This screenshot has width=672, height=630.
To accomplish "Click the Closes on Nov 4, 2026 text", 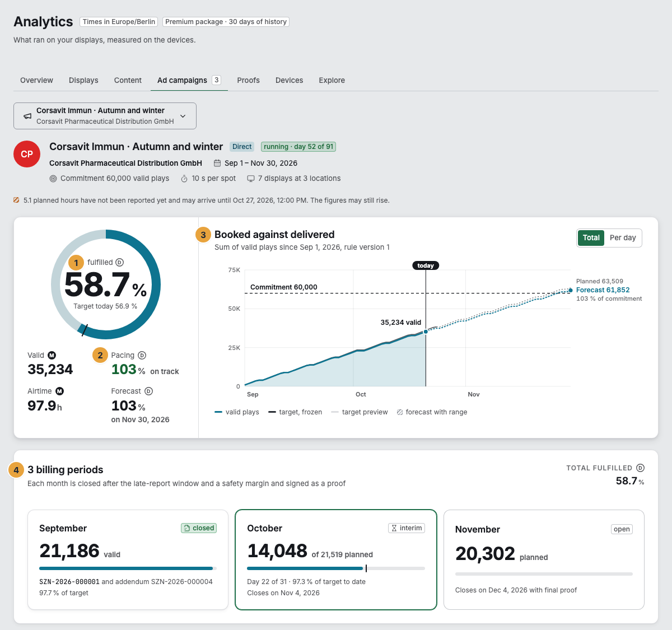I will coord(283,593).
